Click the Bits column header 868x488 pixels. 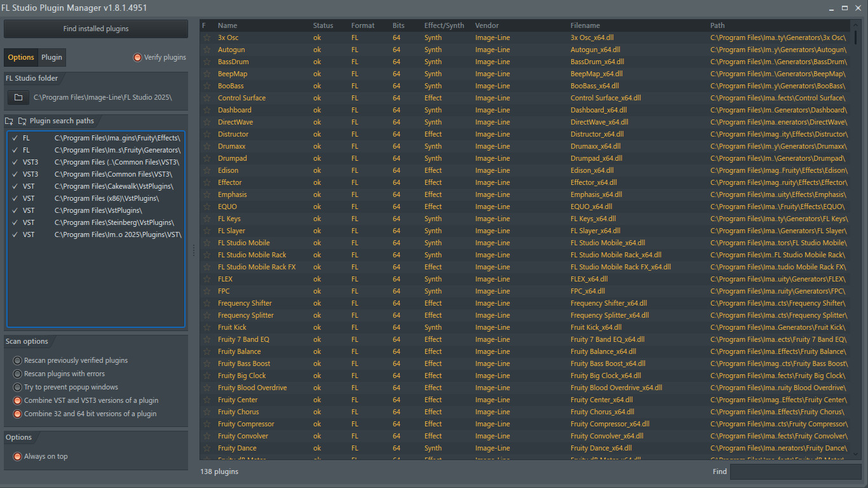398,25
